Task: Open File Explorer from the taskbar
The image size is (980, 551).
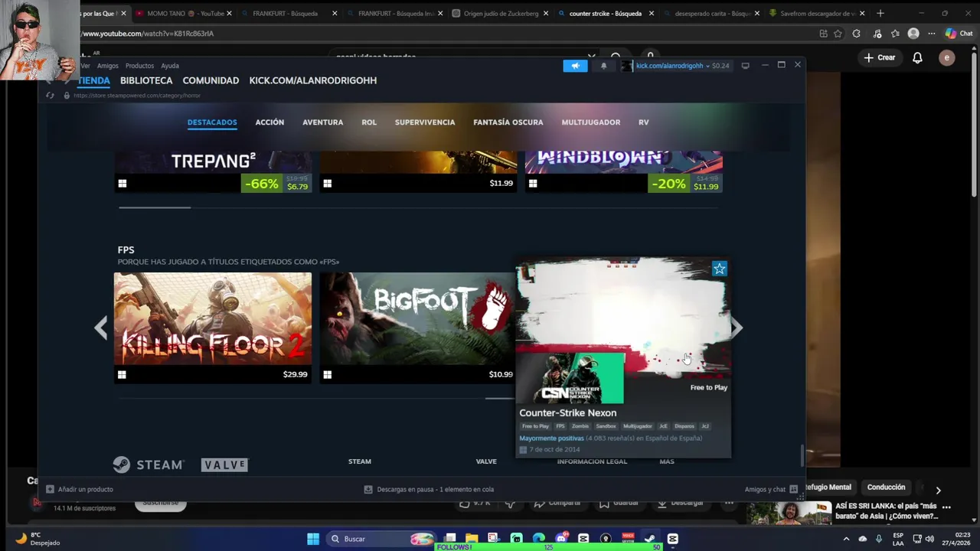Action: (x=472, y=539)
